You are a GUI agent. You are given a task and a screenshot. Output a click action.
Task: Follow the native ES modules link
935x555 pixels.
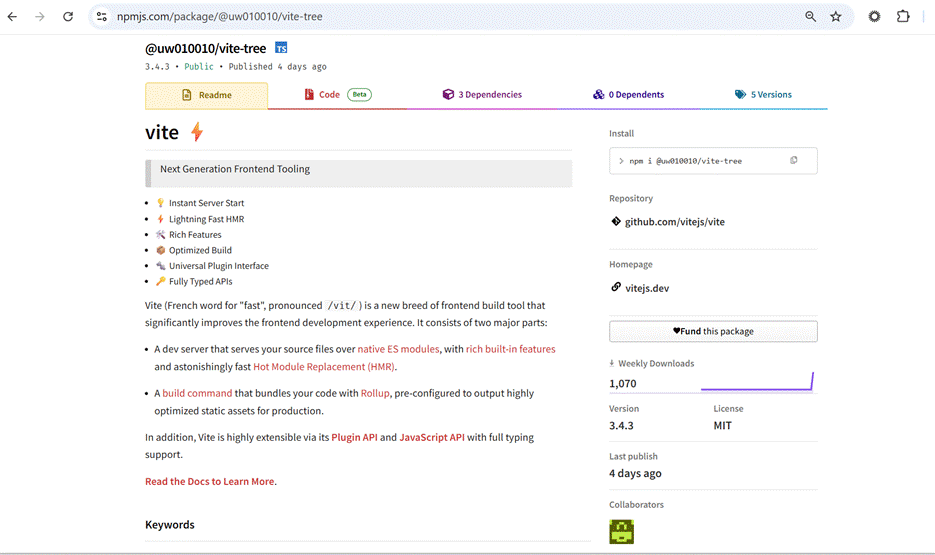pos(398,349)
